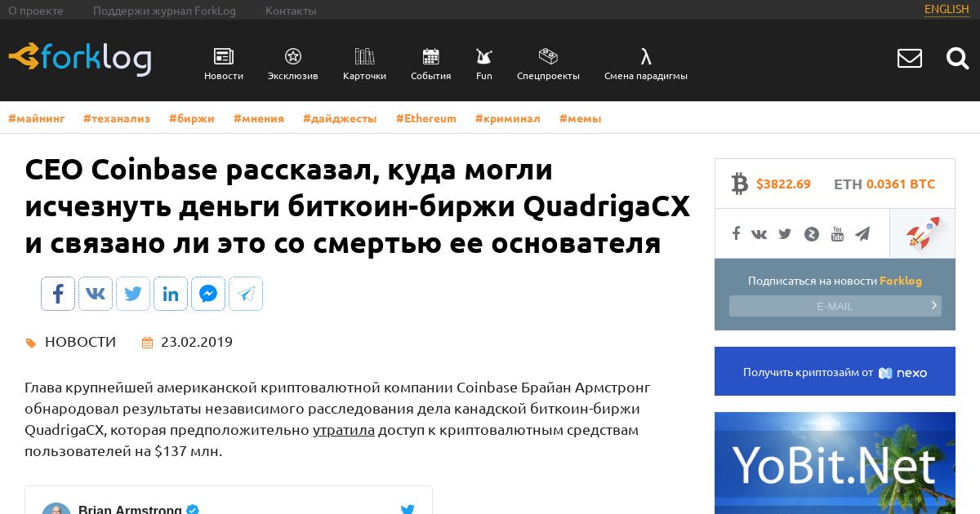Image resolution: width=980 pixels, height=514 pixels.
Task: Open the #мнения tag
Action: click(259, 118)
